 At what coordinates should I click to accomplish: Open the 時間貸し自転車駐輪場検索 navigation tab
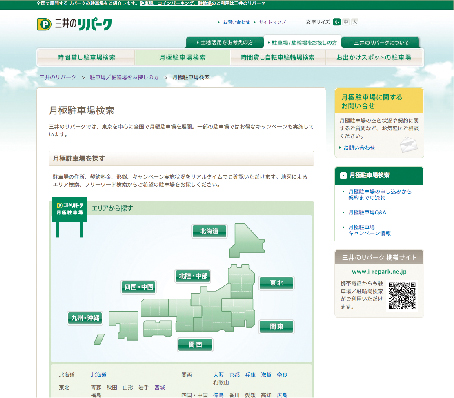pyautogui.click(x=278, y=57)
